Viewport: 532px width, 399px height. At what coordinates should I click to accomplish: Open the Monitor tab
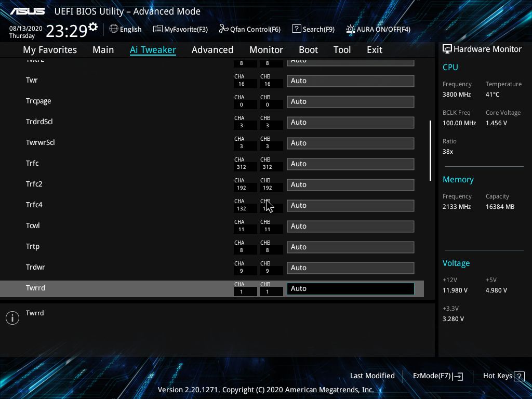pyautogui.click(x=267, y=50)
